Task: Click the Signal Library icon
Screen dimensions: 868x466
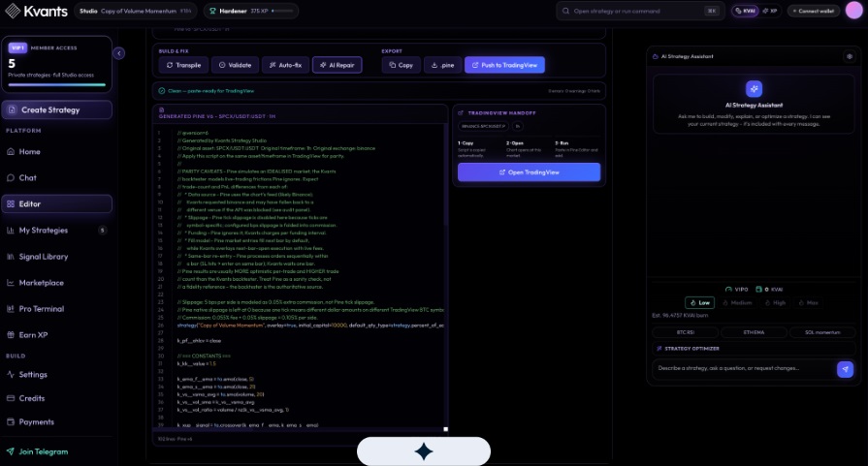Action: (x=11, y=257)
